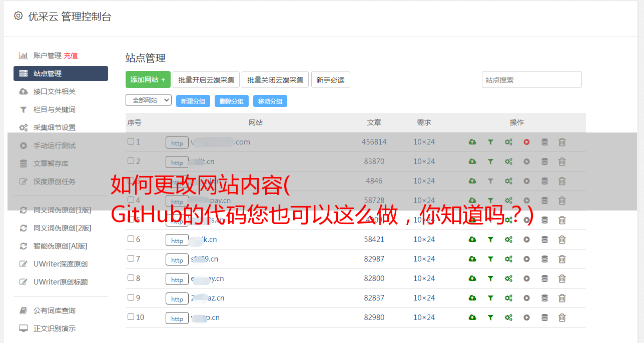
Task: Click trash icon for row 2
Action: (x=562, y=161)
